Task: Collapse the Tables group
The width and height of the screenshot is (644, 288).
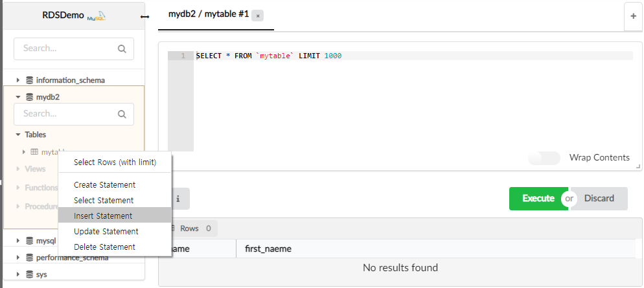Action: 17,135
